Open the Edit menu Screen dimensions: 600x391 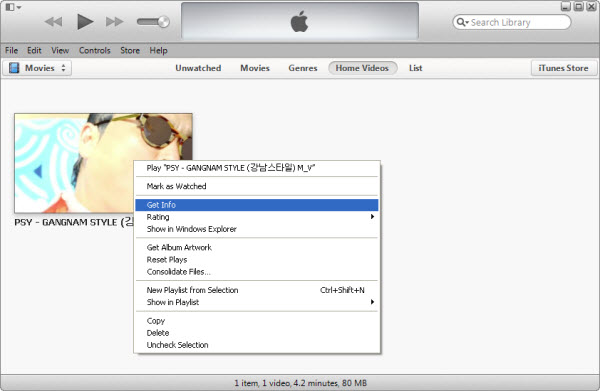34,51
